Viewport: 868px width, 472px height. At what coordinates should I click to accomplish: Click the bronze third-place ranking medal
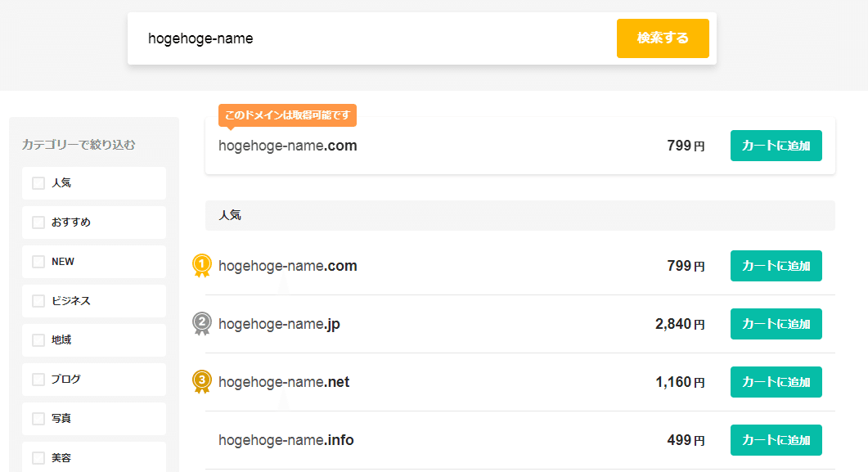(202, 381)
